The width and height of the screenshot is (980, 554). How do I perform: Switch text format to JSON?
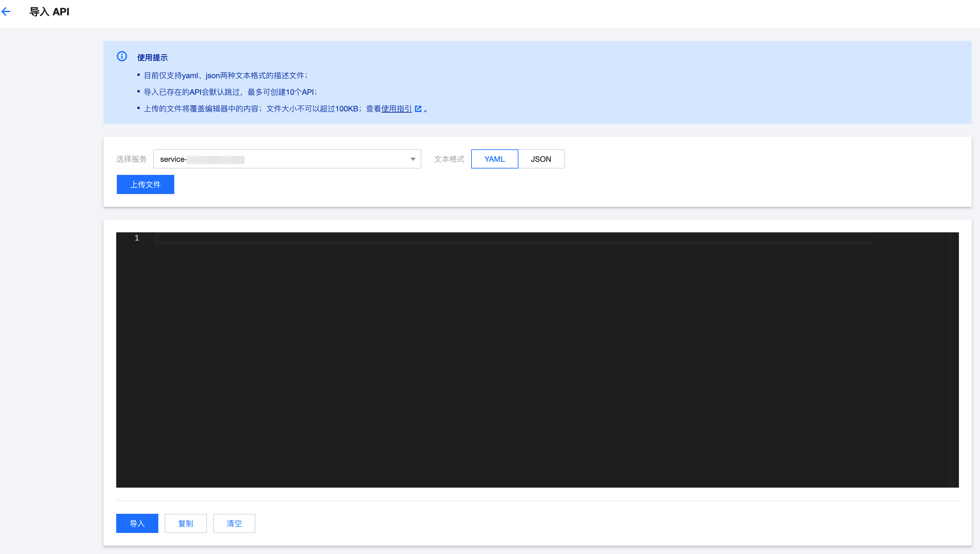pos(541,159)
